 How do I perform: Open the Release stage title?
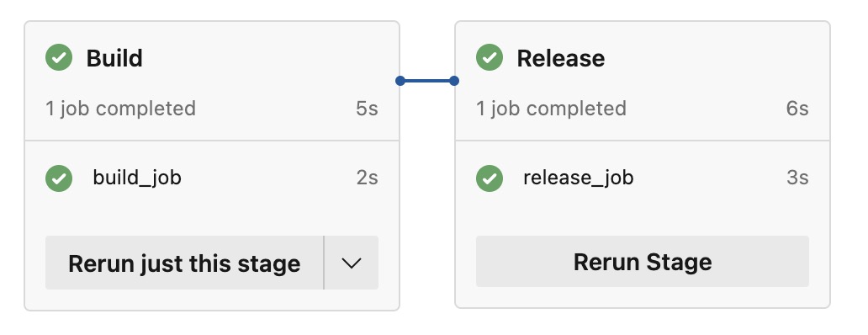click(561, 58)
